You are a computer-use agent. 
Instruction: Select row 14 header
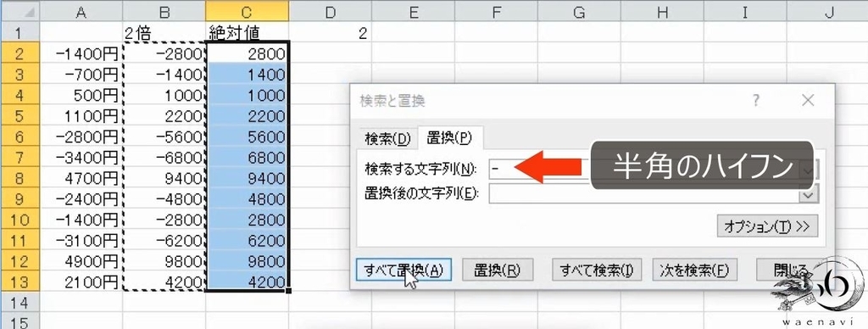20,303
